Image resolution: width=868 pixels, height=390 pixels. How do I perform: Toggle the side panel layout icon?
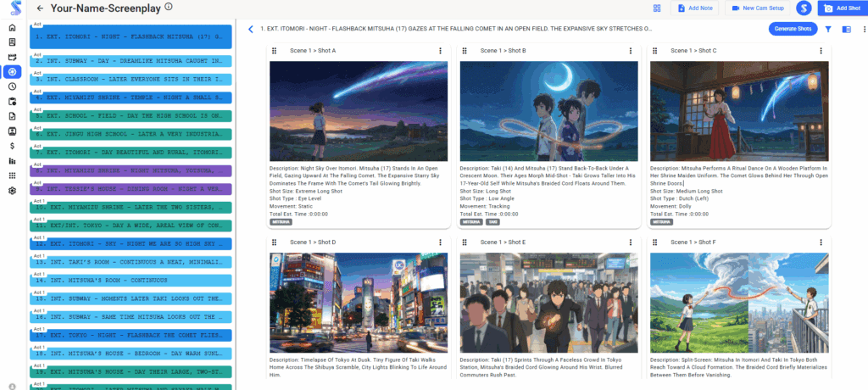point(847,30)
